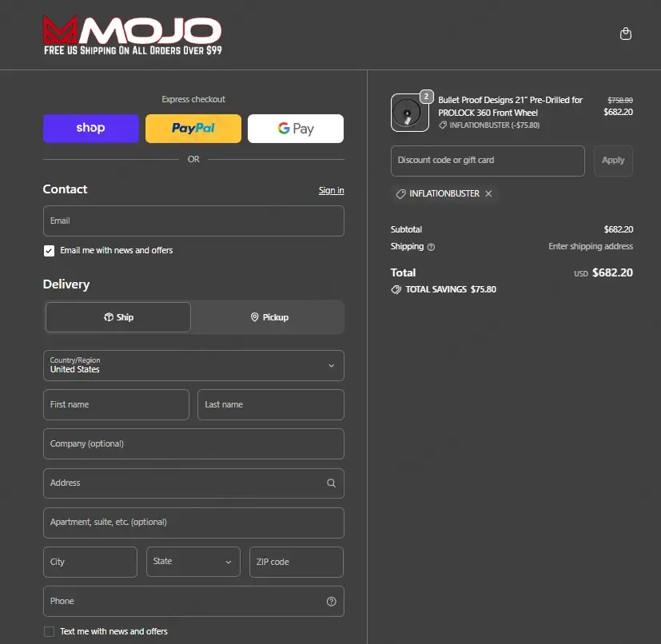Open the product thumbnail image
This screenshot has height=644, width=661.
tap(409, 113)
